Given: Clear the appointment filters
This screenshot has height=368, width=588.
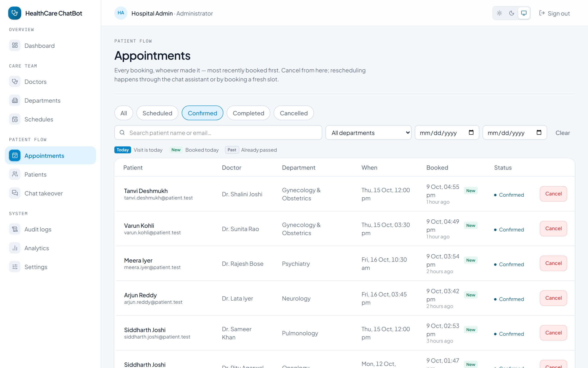Looking at the screenshot, I should click(x=563, y=133).
